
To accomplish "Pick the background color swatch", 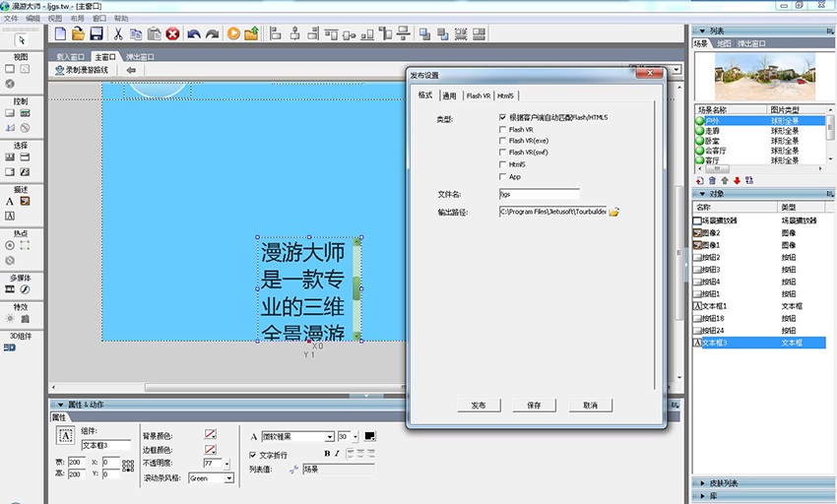I will point(211,433).
